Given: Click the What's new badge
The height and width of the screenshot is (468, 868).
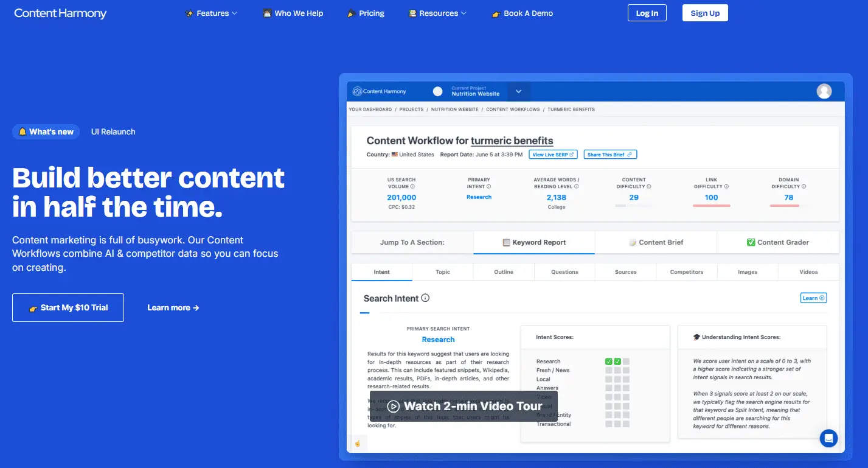Looking at the screenshot, I should [46, 131].
